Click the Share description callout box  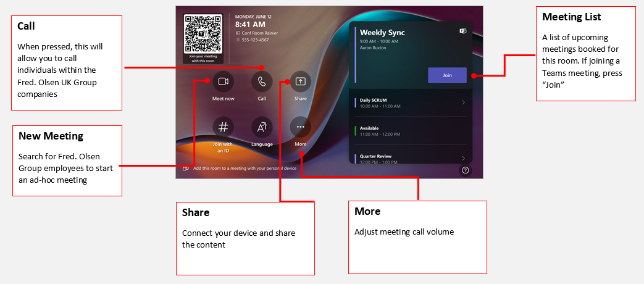coord(245,238)
